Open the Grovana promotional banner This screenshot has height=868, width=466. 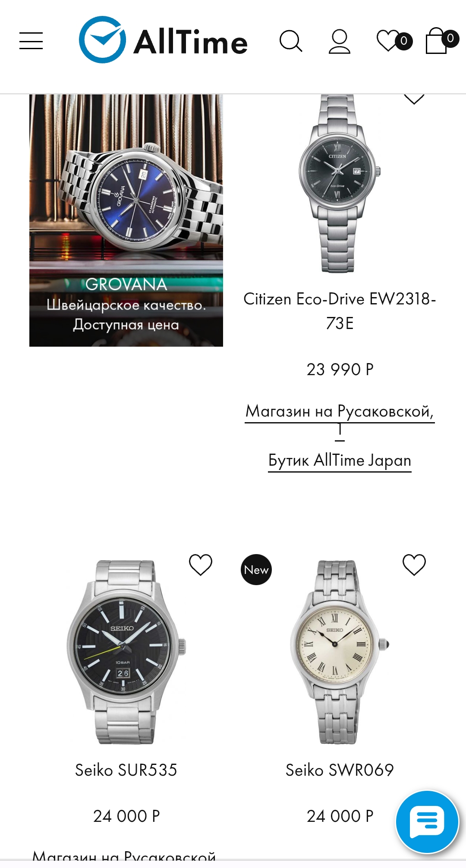coord(126,220)
